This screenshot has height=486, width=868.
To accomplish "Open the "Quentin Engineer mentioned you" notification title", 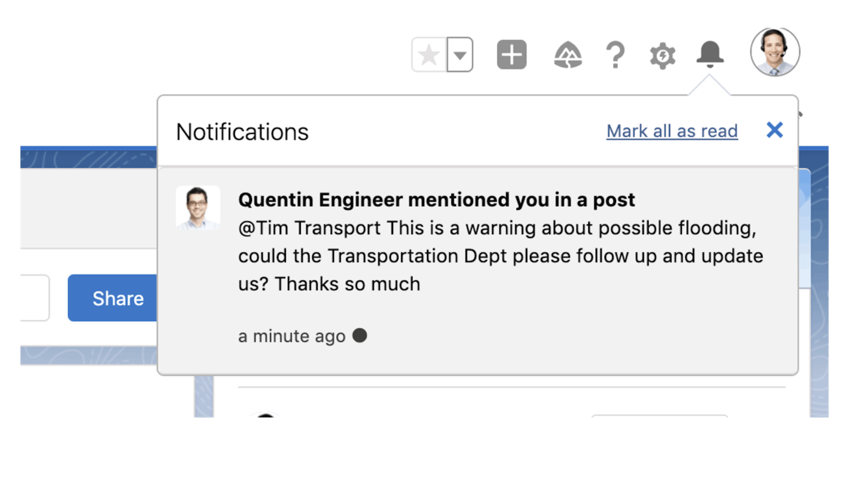I will click(x=436, y=200).
